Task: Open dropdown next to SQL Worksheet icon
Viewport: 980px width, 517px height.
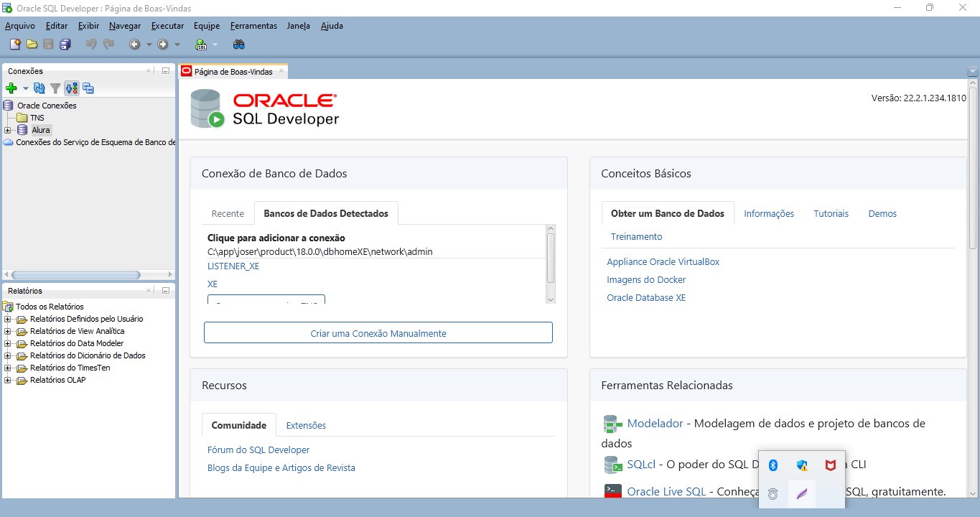Action: 215,45
